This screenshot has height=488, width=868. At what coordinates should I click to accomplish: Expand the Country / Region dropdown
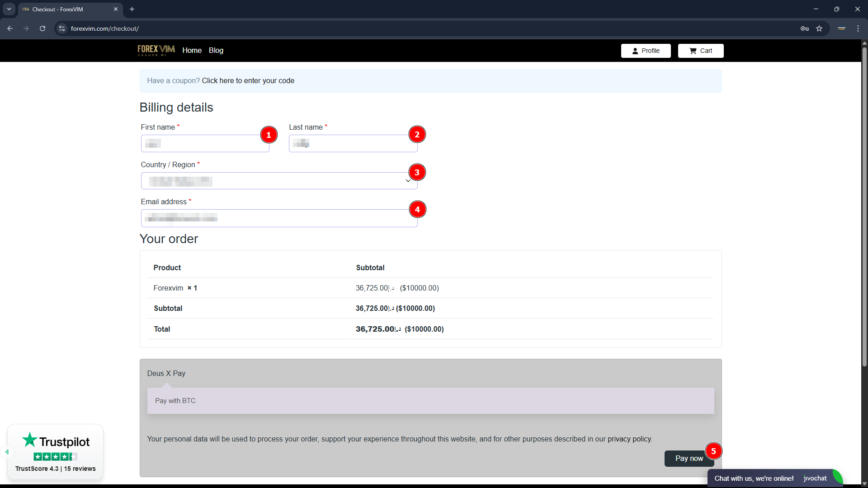(x=278, y=181)
